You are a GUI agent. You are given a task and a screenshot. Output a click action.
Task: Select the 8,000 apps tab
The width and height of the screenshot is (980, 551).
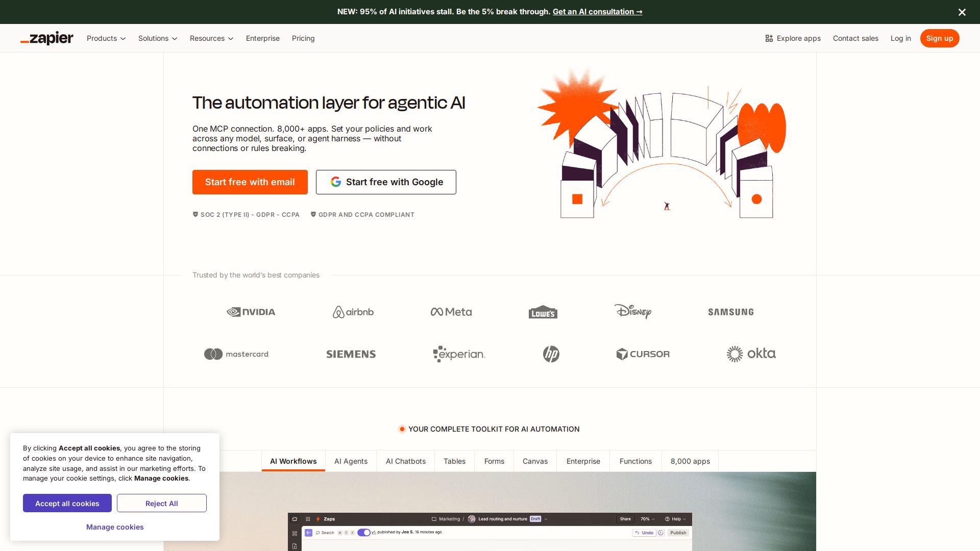point(690,461)
